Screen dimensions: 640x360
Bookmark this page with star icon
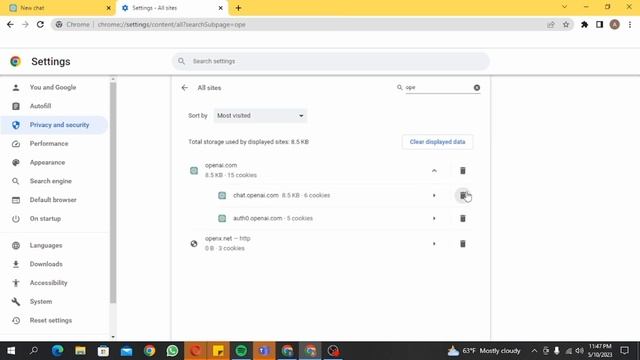pos(566,24)
